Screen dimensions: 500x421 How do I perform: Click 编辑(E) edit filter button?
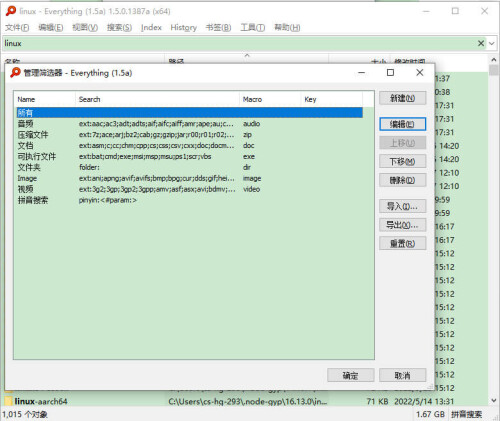(402, 124)
